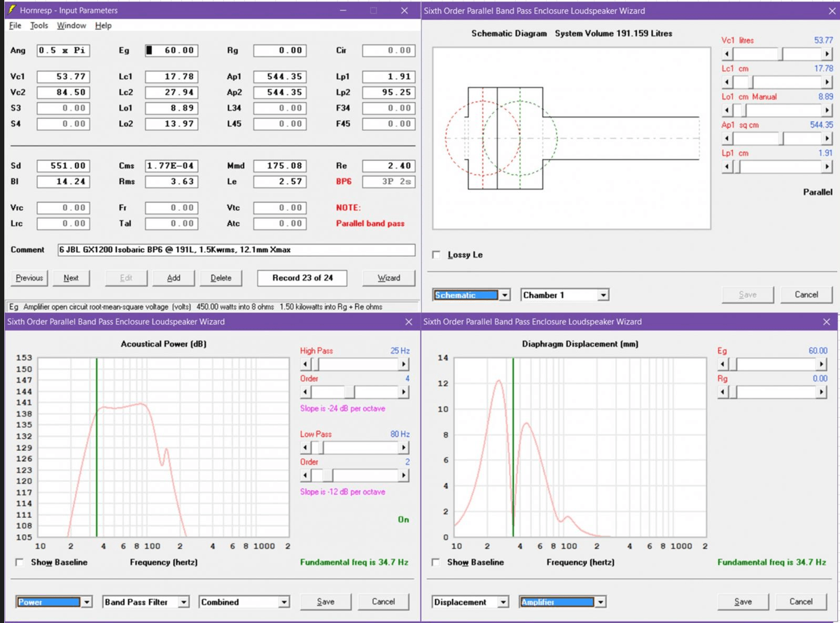Click the Bl value field

tap(63, 181)
